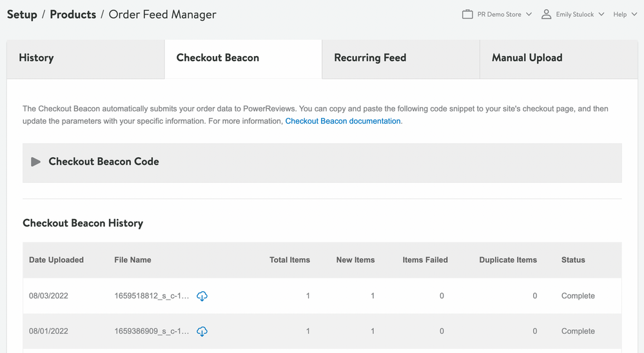Open the Emily Stulock account menu
Screen dimensions: 644x353
click(572, 14)
